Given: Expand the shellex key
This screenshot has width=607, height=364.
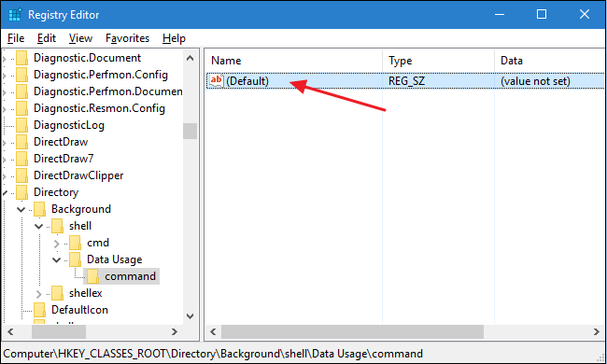Looking at the screenshot, I should 38,294.
